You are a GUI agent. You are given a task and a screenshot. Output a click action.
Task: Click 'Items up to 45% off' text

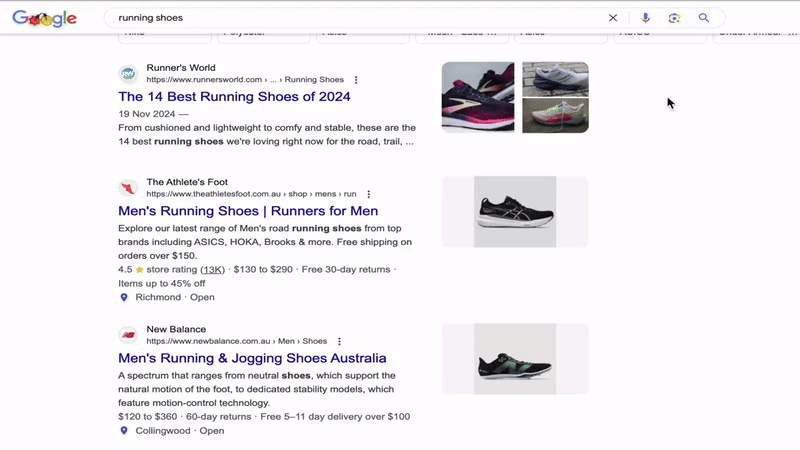point(162,283)
